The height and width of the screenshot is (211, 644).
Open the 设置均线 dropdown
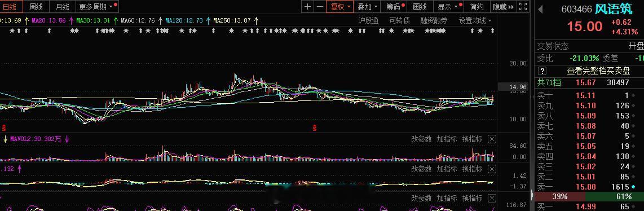[475, 20]
